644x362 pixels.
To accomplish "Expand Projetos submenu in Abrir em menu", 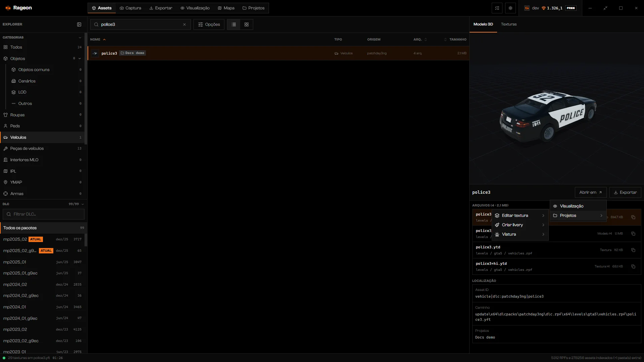I will point(578,216).
